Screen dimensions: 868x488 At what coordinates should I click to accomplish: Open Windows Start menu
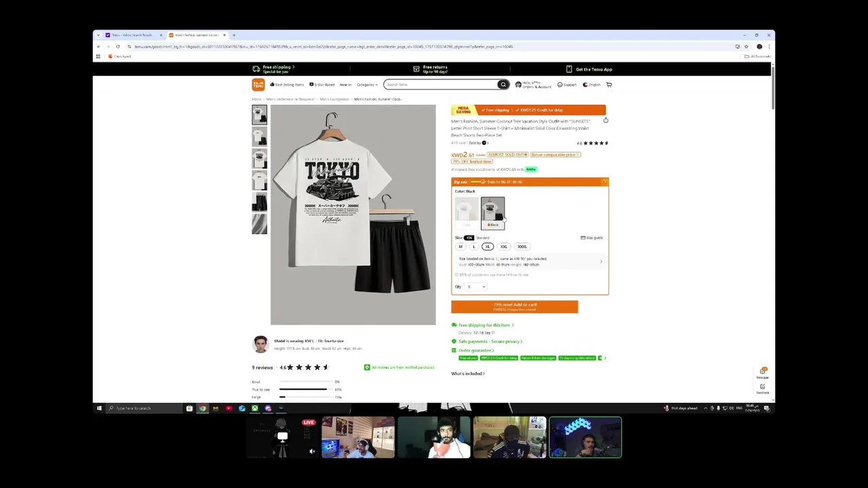click(99, 408)
